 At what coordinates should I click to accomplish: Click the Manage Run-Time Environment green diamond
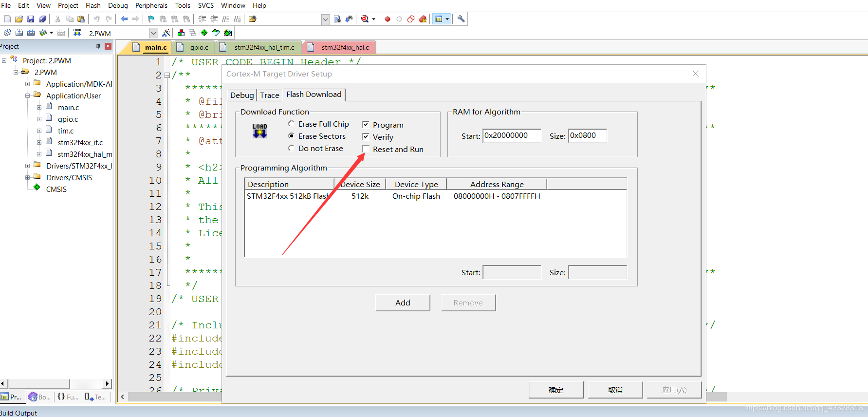coord(204,33)
